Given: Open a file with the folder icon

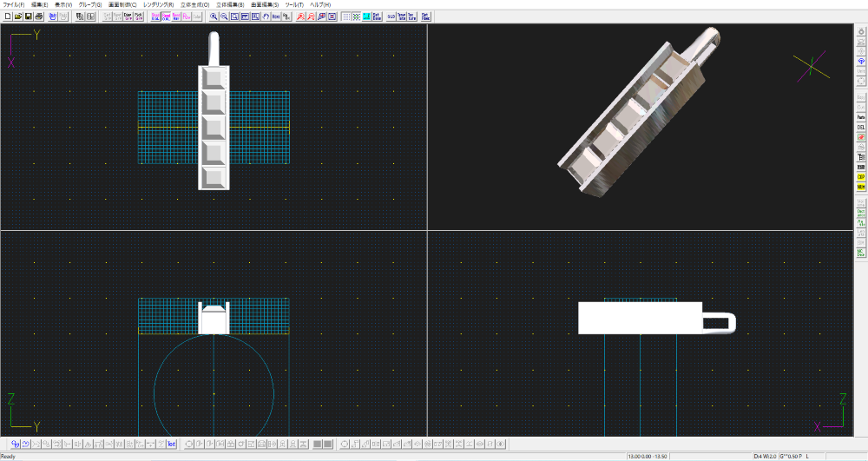Looking at the screenshot, I should pos(18,16).
